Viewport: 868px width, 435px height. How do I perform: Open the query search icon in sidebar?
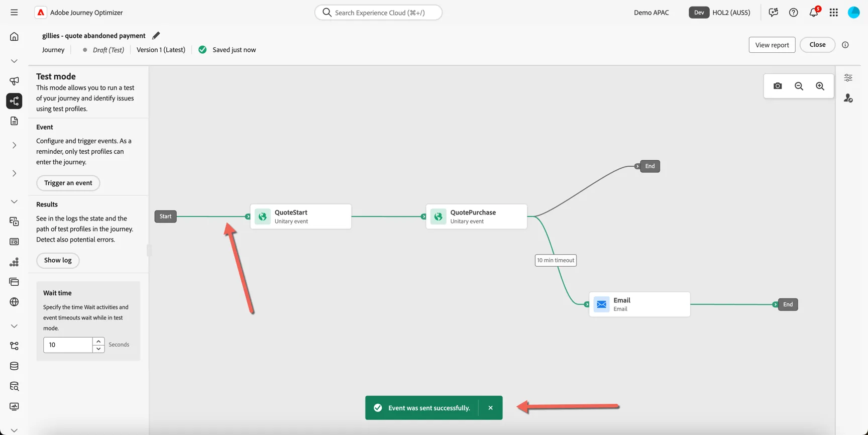[14, 386]
